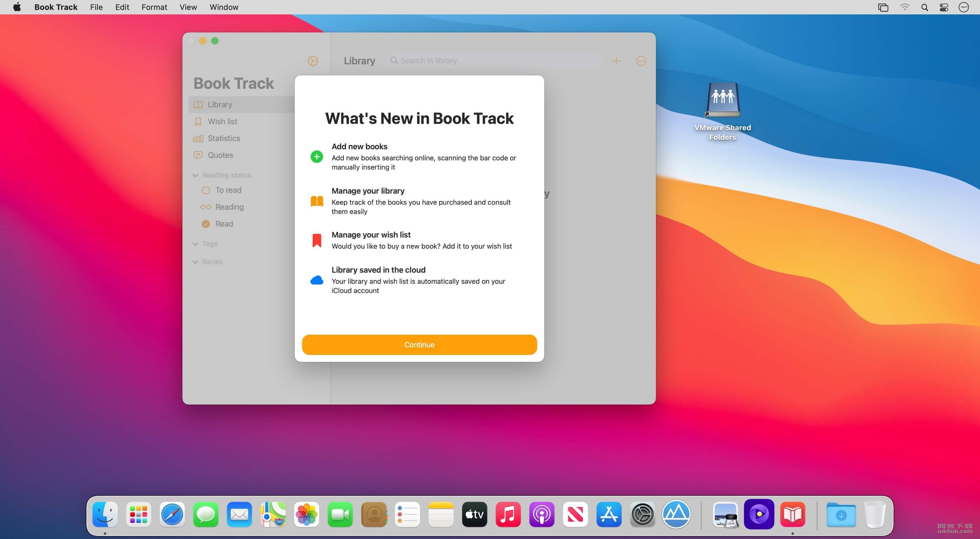Open Messages from the Dock
The height and width of the screenshot is (539, 980).
[206, 515]
